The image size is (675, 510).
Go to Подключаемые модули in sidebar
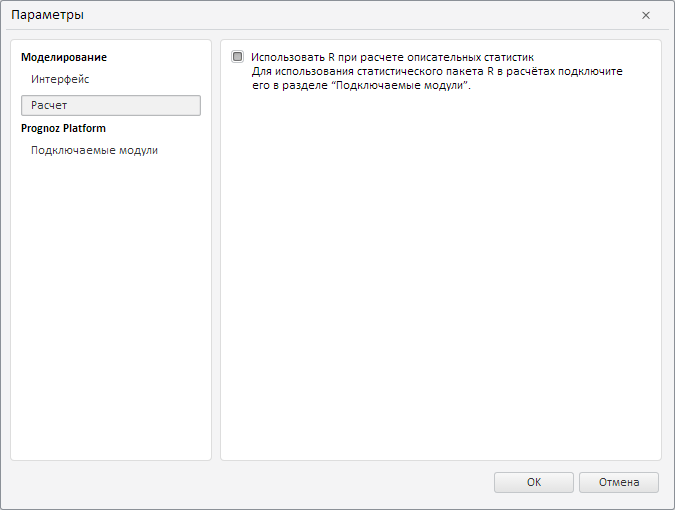pyautogui.click(x=94, y=151)
